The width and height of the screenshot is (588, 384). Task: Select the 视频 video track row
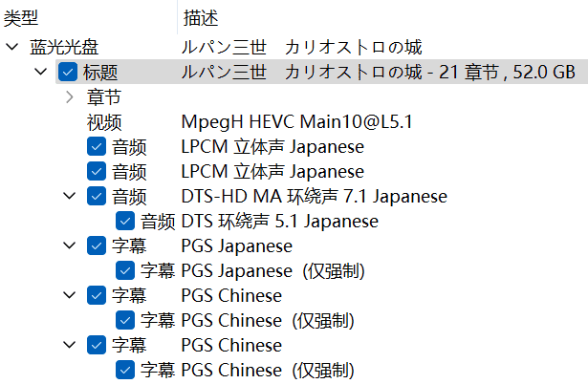click(x=104, y=121)
